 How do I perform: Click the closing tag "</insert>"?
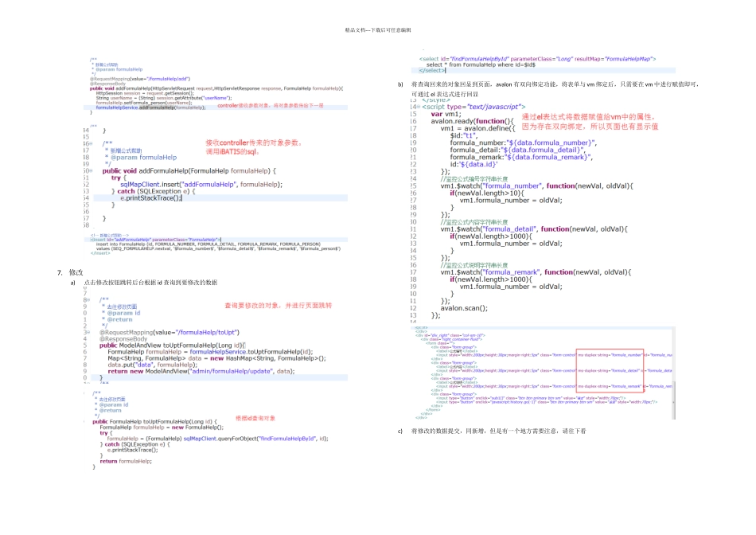pyautogui.click(x=100, y=253)
